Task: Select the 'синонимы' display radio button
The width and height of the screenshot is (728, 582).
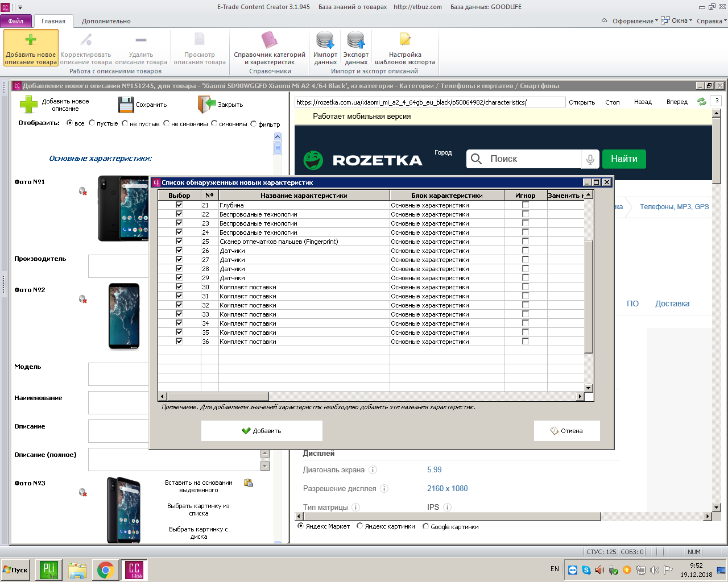Action: pos(214,123)
